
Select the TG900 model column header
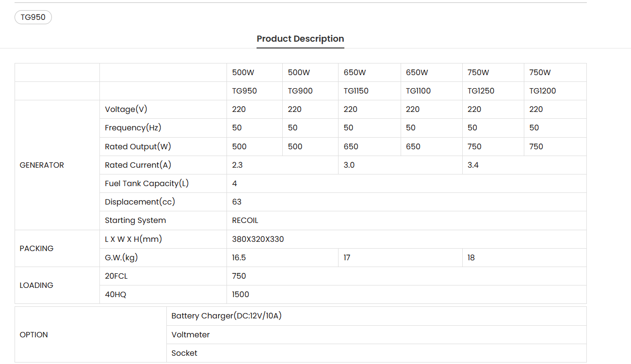(x=300, y=91)
